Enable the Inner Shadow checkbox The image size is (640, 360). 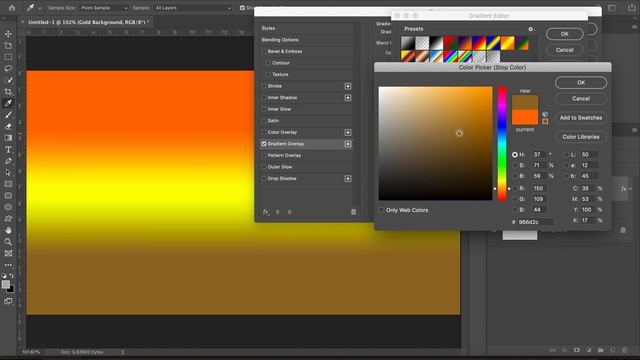[x=264, y=98]
